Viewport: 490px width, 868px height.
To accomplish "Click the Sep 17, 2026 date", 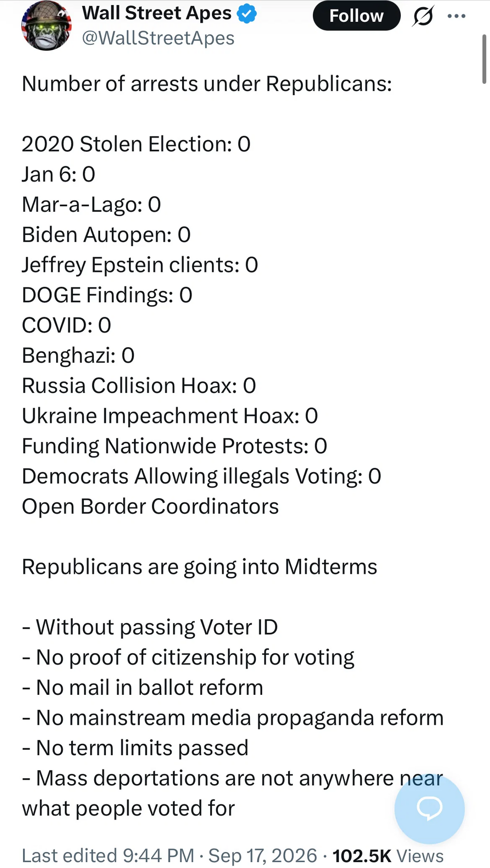I will click(263, 856).
